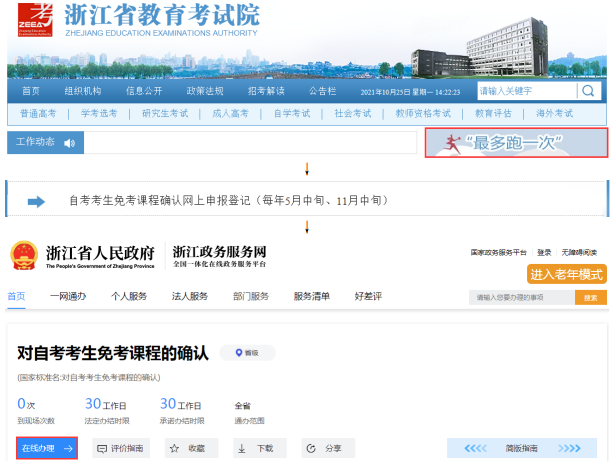This screenshot has width=614, height=476.
Task: Click the blue arrow icon before 自考考生免考课程
Action: tap(37, 201)
